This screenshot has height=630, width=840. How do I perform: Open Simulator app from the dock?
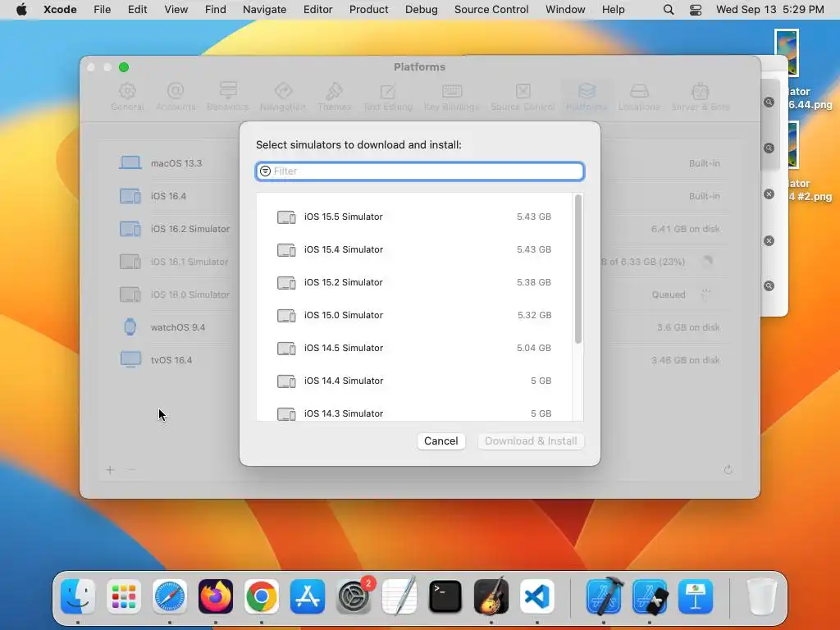point(650,596)
